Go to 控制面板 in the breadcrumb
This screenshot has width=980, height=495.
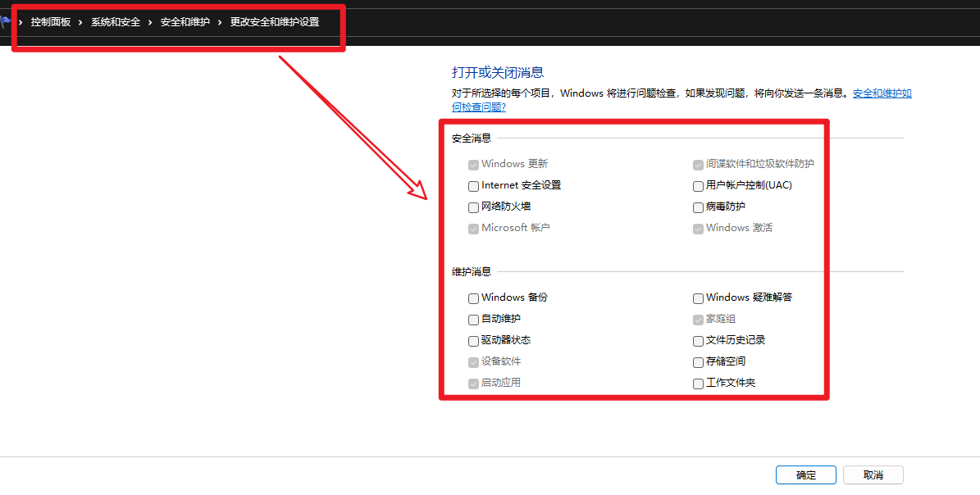pos(51,22)
